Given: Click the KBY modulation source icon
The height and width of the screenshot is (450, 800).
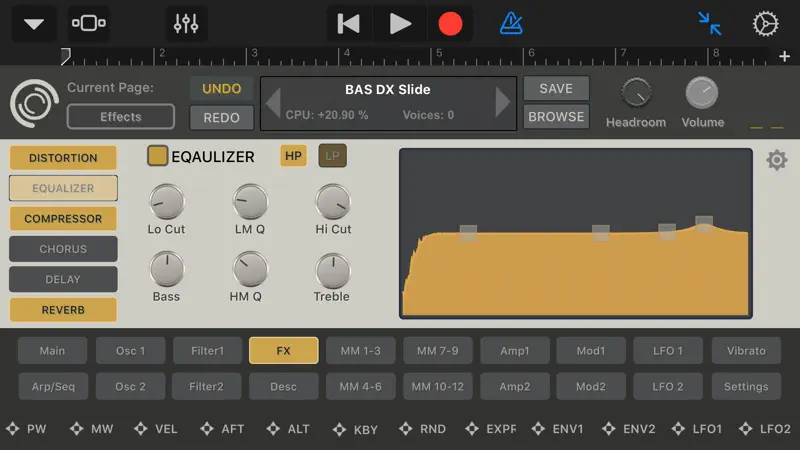Looking at the screenshot, I should tap(339, 430).
